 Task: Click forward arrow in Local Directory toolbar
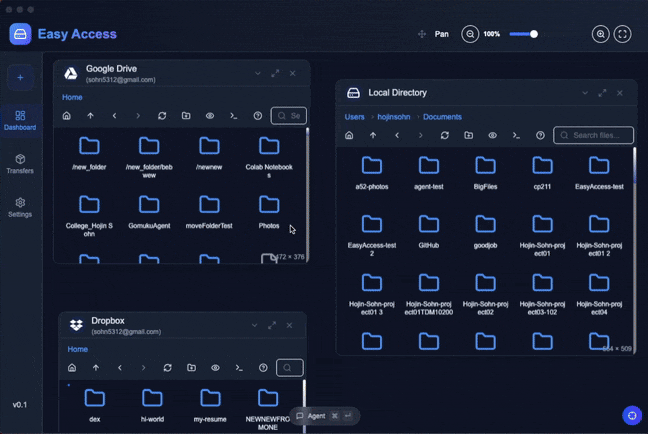pyautogui.click(x=421, y=135)
